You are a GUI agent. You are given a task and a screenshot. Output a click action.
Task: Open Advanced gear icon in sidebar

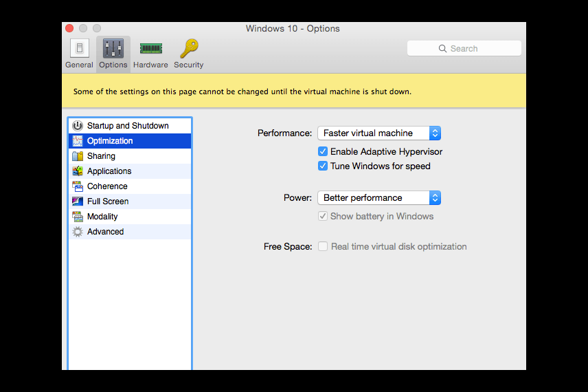(x=78, y=232)
